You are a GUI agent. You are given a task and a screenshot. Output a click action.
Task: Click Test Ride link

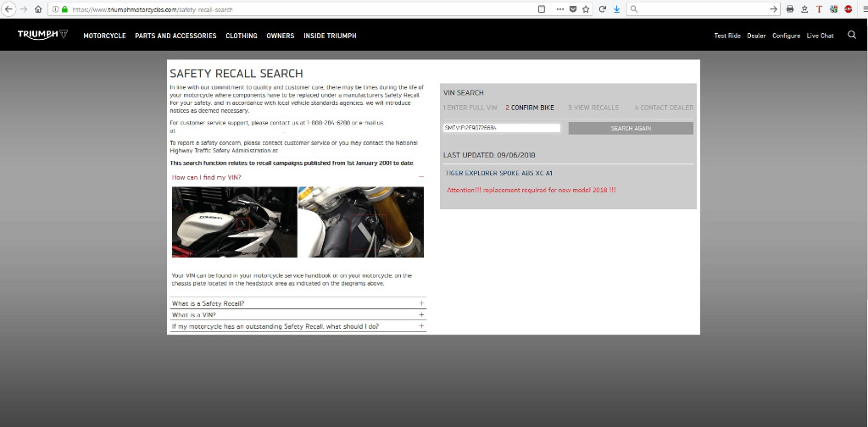[x=726, y=36]
